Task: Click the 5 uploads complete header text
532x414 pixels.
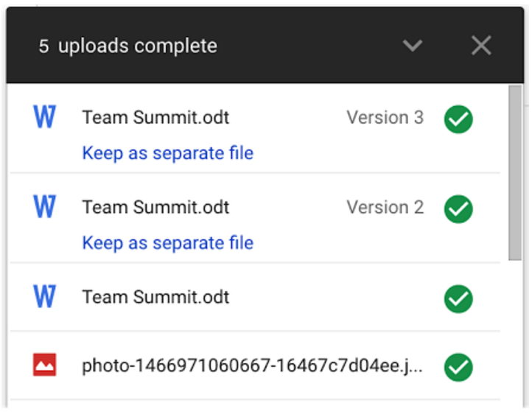Action: [x=128, y=46]
